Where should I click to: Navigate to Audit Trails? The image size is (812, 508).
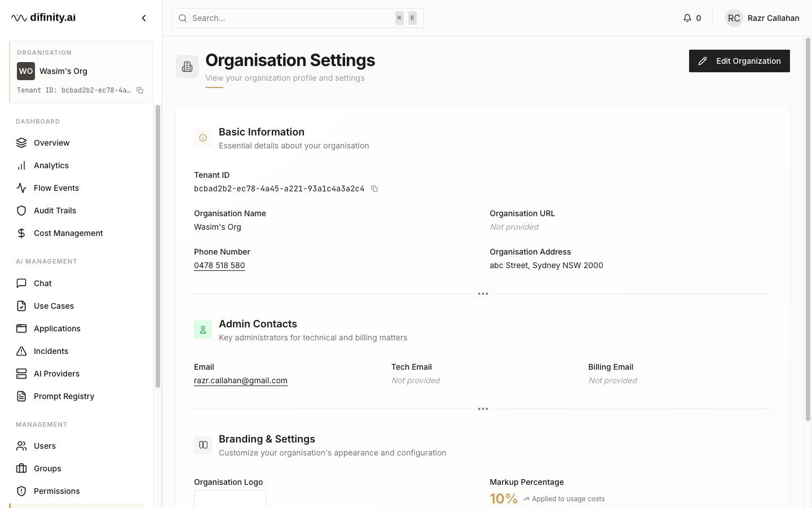(77, 211)
